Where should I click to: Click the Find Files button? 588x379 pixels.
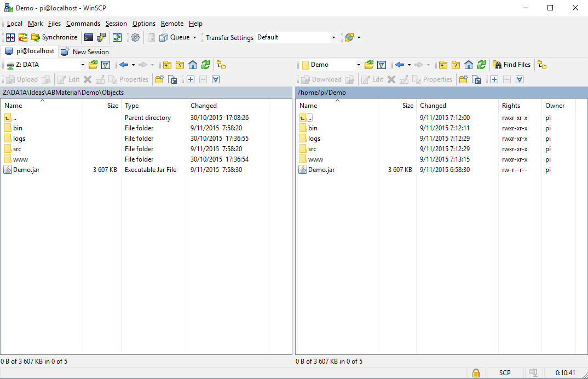[x=512, y=65]
